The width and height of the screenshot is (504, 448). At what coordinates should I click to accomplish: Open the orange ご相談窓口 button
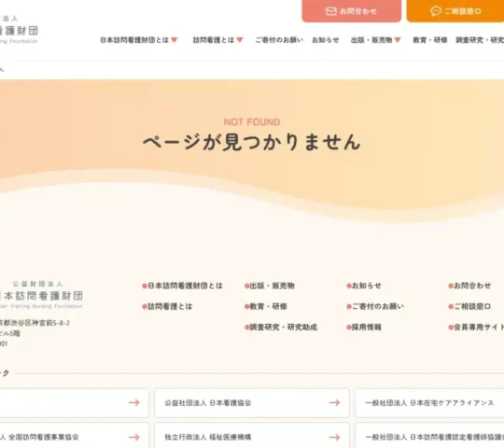[x=455, y=11]
